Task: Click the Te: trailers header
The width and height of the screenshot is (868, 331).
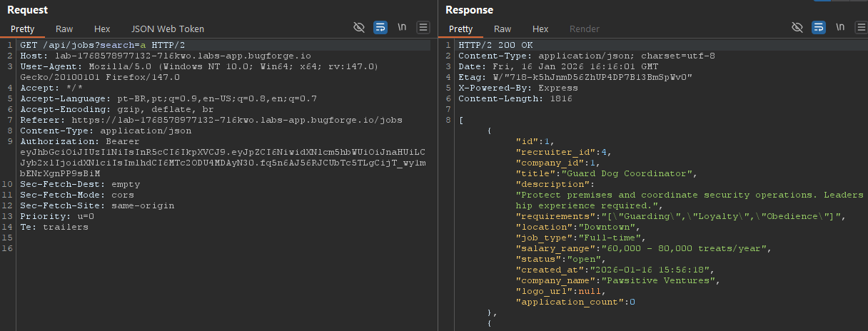Action: point(54,227)
